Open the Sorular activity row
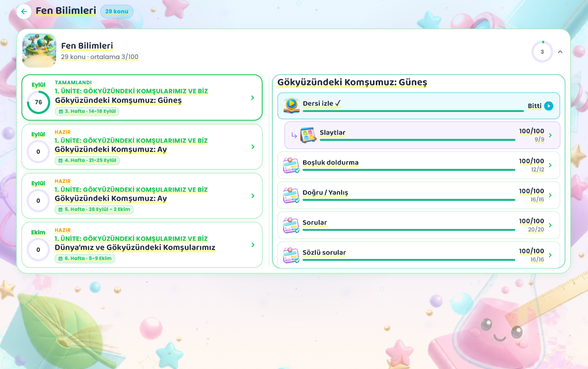The image size is (588, 369). tap(419, 225)
